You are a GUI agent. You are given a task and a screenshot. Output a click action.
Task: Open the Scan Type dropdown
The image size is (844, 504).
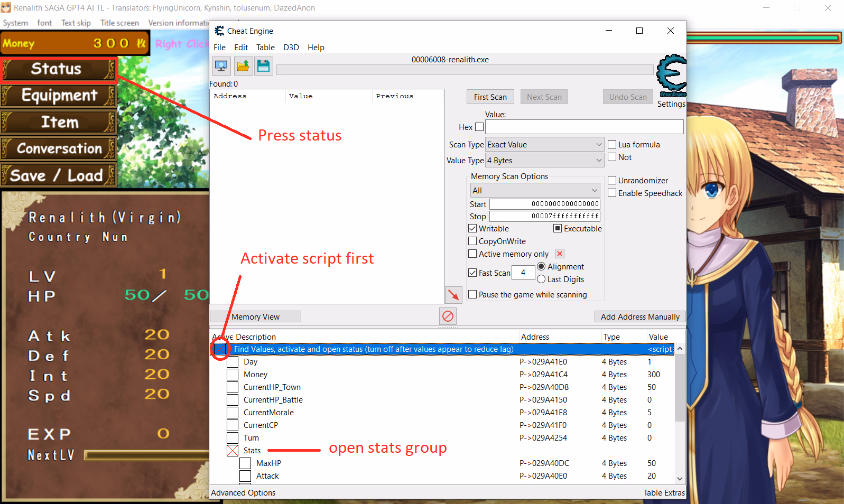[x=544, y=145]
